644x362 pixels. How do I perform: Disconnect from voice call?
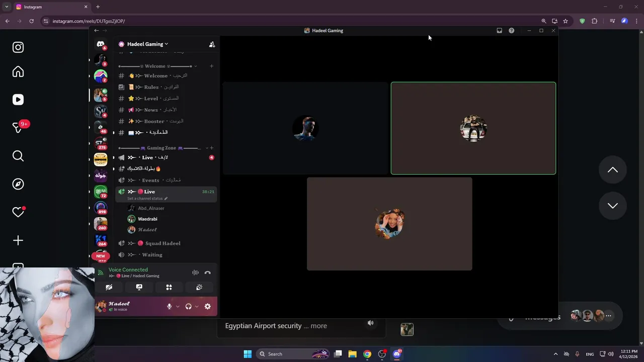[x=207, y=273]
